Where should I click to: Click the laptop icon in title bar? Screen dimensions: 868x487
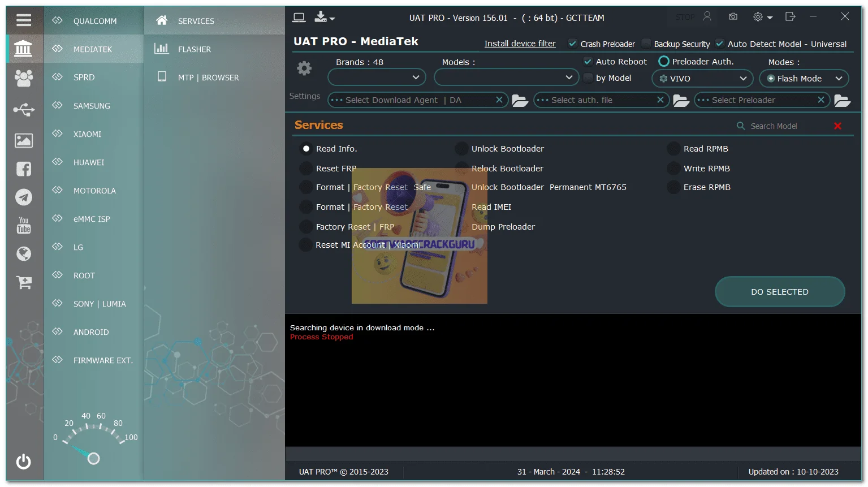click(x=299, y=18)
